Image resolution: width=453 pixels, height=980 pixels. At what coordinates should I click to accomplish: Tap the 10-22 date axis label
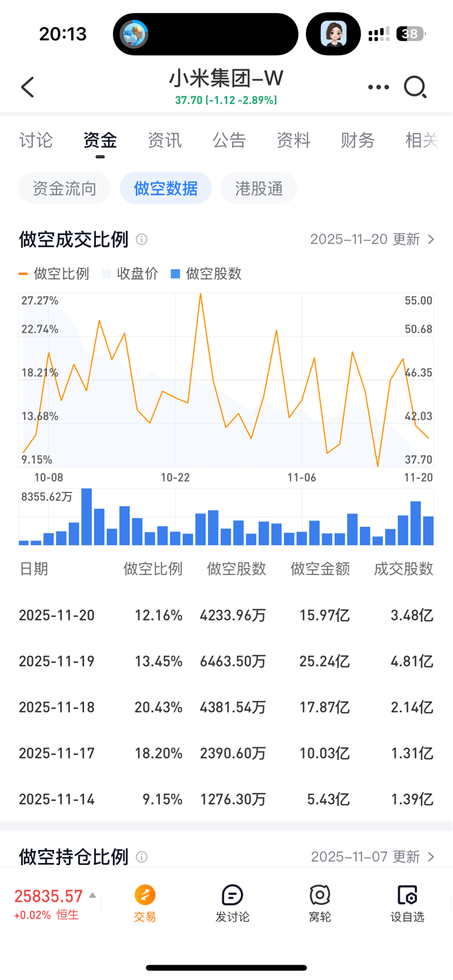tap(176, 477)
